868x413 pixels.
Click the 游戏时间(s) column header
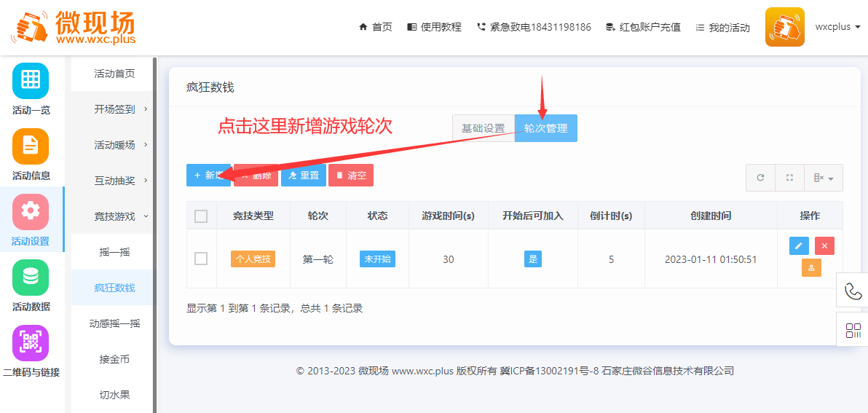point(449,216)
